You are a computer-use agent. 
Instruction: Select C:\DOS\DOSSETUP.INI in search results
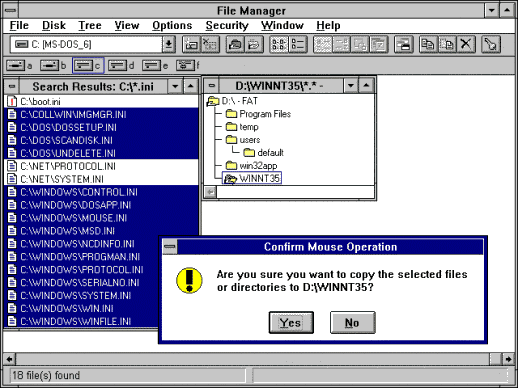101,127
